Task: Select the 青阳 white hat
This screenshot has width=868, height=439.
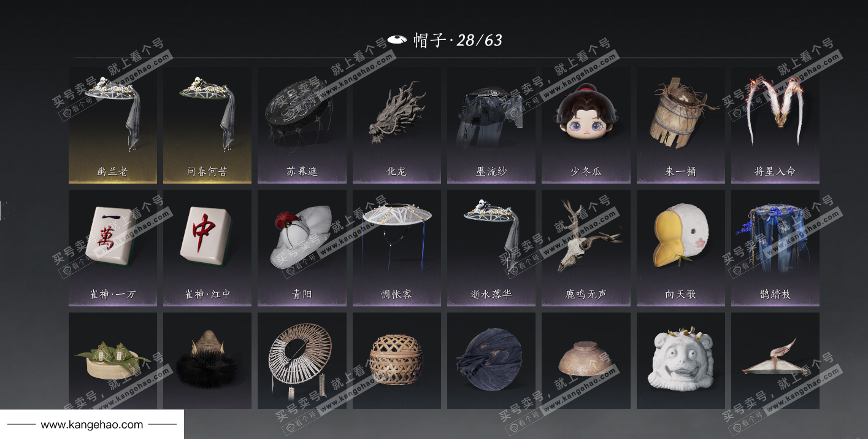Action: point(302,248)
